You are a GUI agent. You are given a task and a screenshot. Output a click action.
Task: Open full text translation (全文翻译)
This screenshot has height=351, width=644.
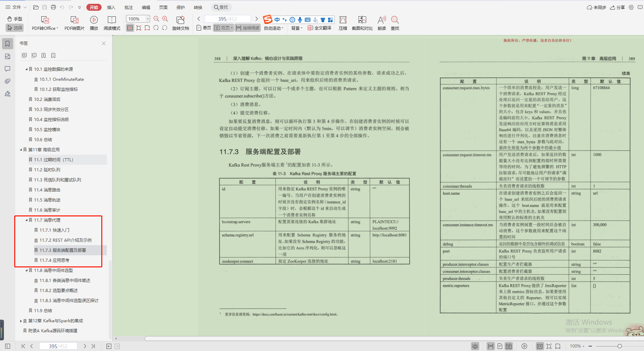point(319,28)
